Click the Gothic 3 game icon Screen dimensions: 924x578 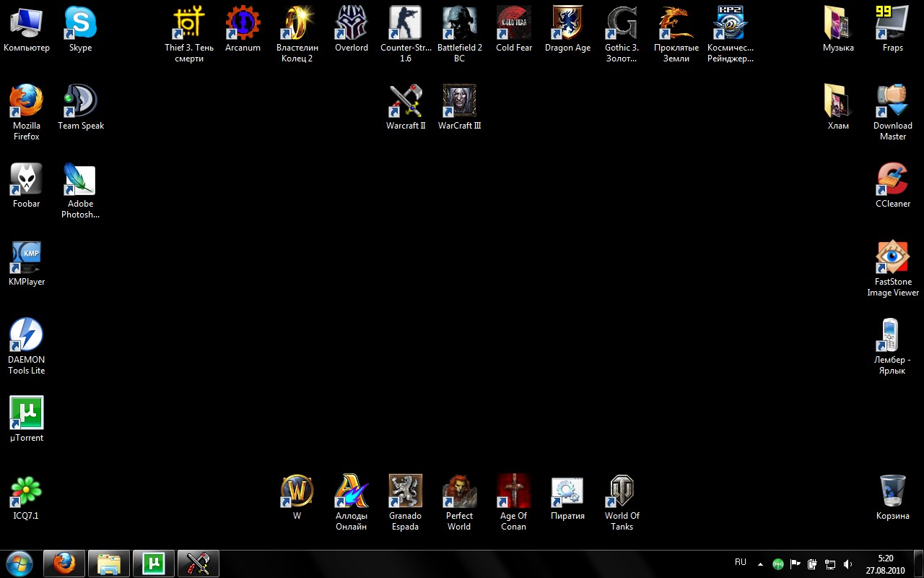point(622,34)
